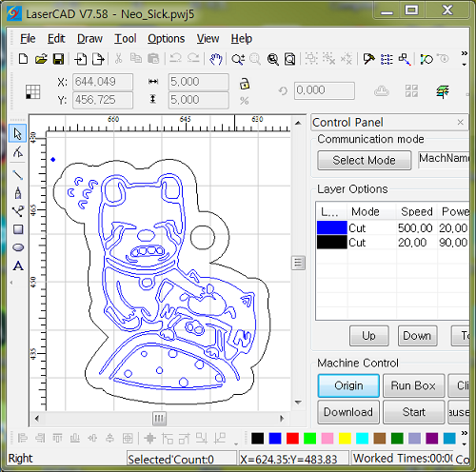Save the project using floppy icon
Viewport: 476px width, 472px height.
click(x=58, y=59)
